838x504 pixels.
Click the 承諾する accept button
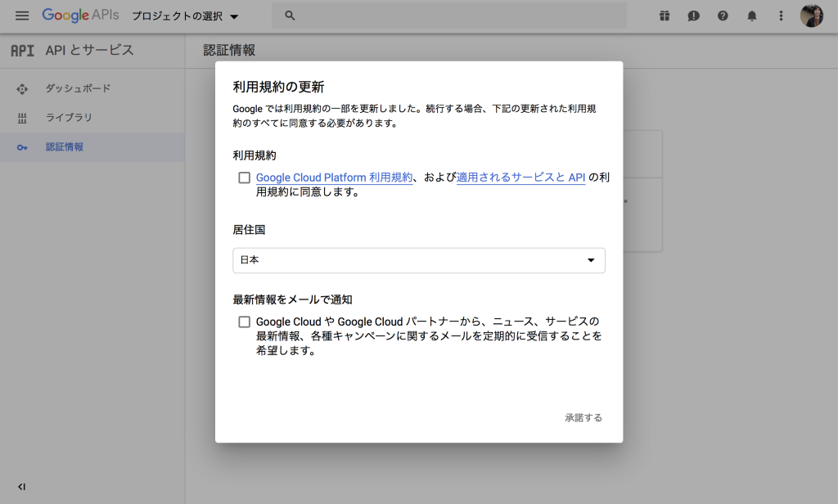(x=583, y=417)
